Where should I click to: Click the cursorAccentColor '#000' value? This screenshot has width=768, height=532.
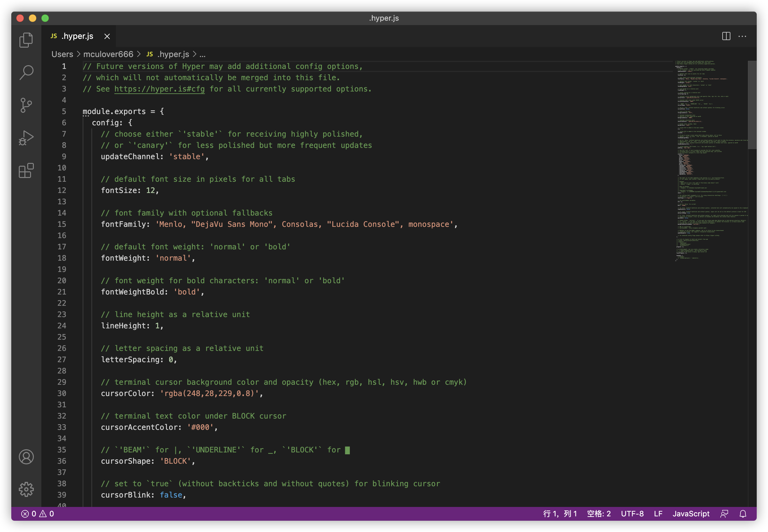[200, 427]
